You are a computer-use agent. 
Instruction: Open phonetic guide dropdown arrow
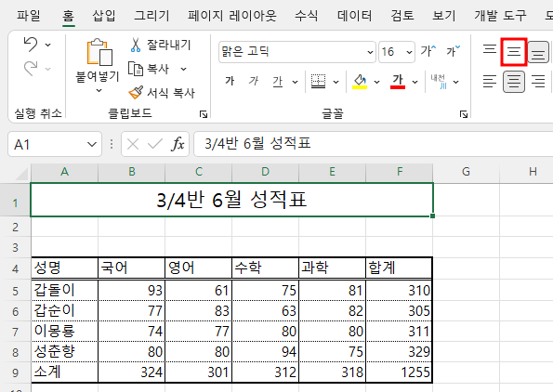point(455,82)
